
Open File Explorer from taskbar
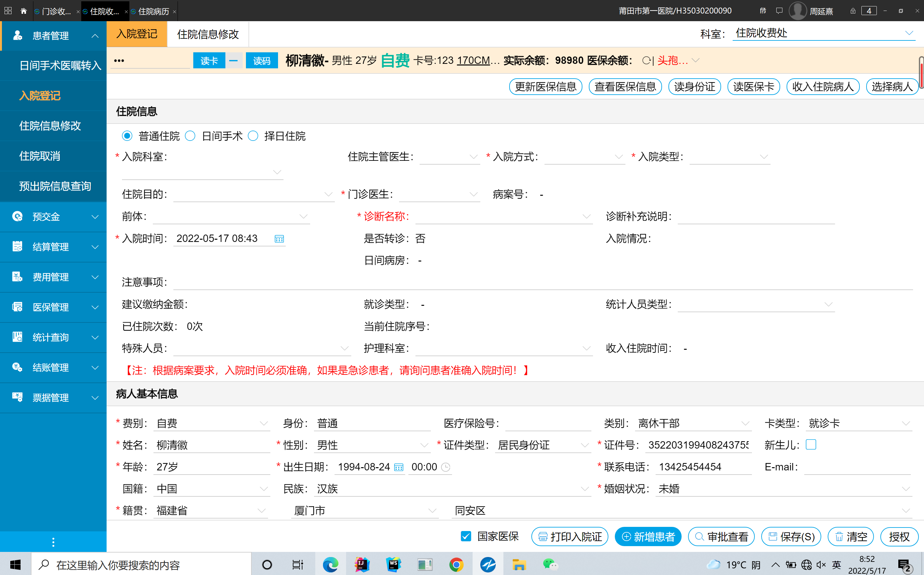pos(519,565)
